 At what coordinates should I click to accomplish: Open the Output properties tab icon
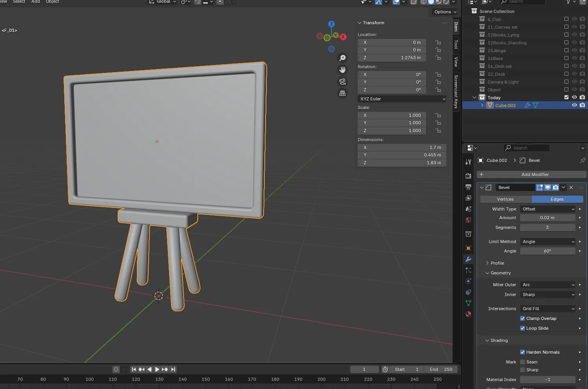coord(468,187)
